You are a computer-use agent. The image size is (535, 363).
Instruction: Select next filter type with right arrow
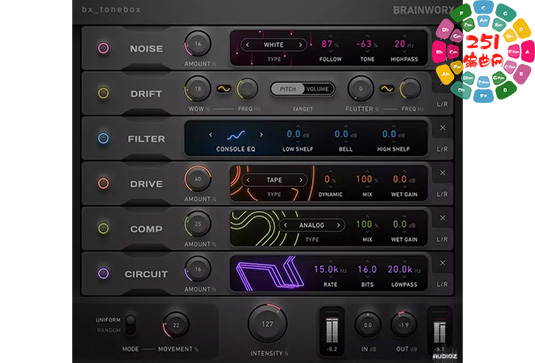pos(261,135)
